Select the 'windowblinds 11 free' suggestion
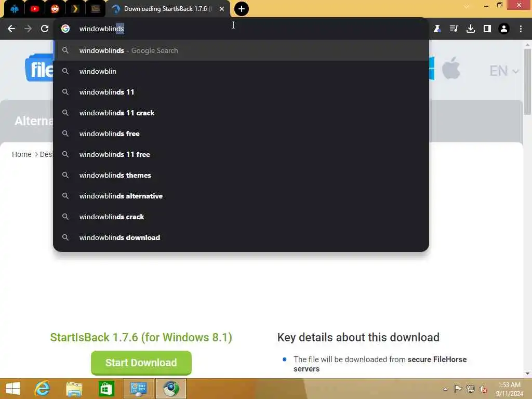 (x=241, y=154)
